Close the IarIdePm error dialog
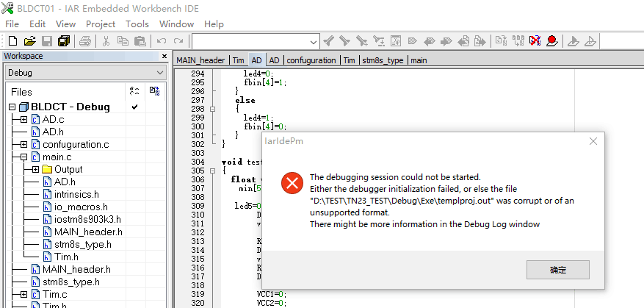Screen dimensions: 644x308 593,141
